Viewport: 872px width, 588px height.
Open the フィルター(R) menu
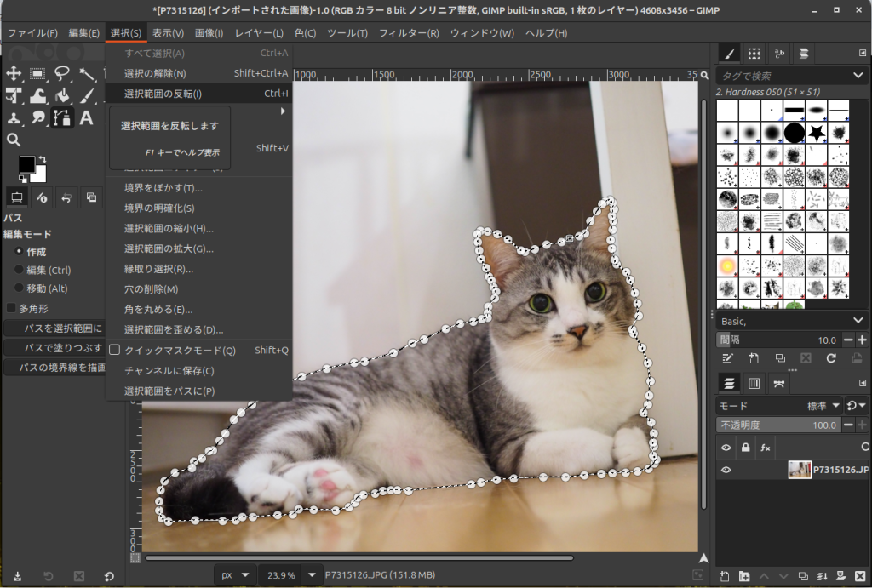(408, 33)
